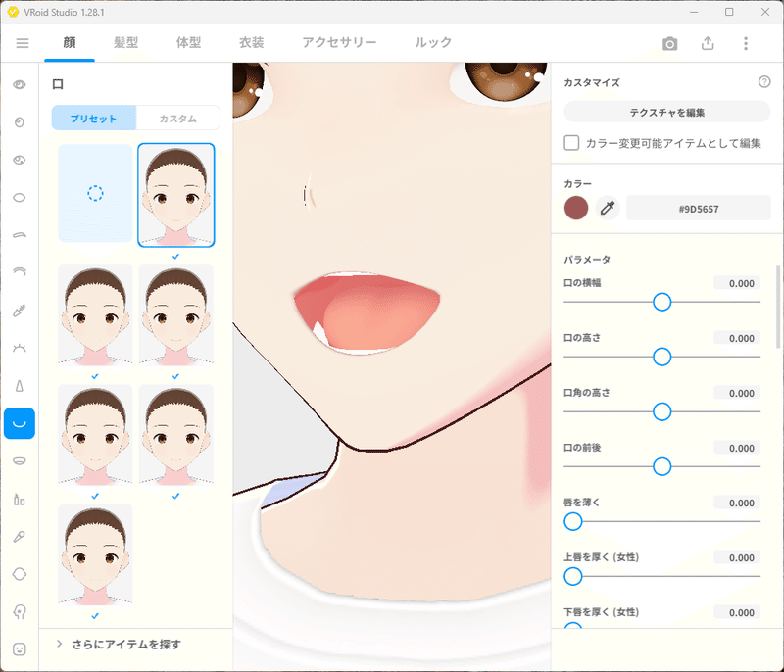This screenshot has width=784, height=672.
Task: Open the camera capture mode
Action: pos(670,43)
